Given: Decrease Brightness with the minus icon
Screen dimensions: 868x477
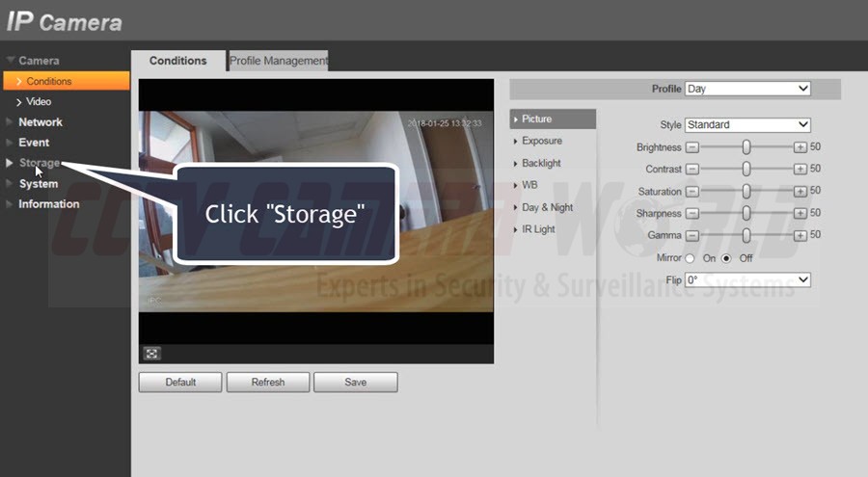Looking at the screenshot, I should tap(692, 147).
